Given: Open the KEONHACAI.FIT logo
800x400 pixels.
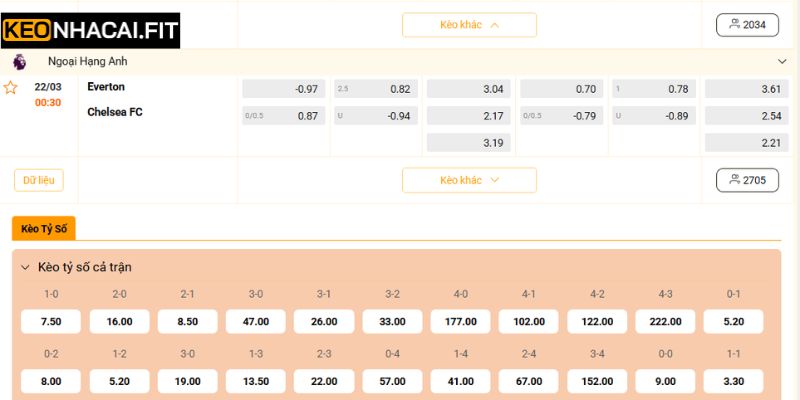Looking at the screenshot, I should tap(90, 31).
